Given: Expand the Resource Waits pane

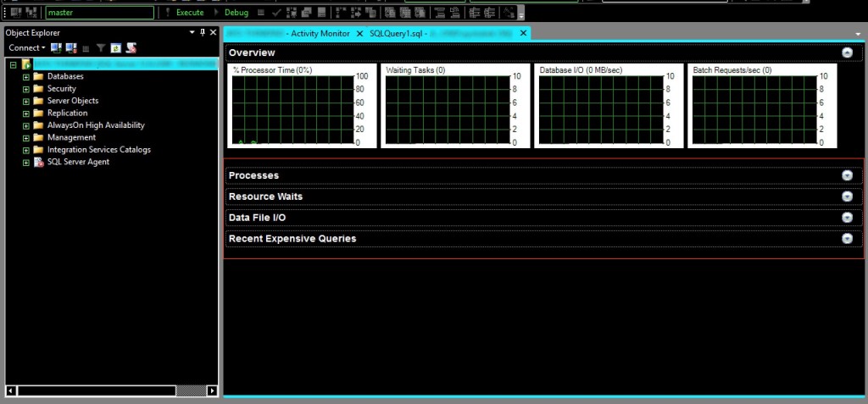Looking at the screenshot, I should (847, 196).
